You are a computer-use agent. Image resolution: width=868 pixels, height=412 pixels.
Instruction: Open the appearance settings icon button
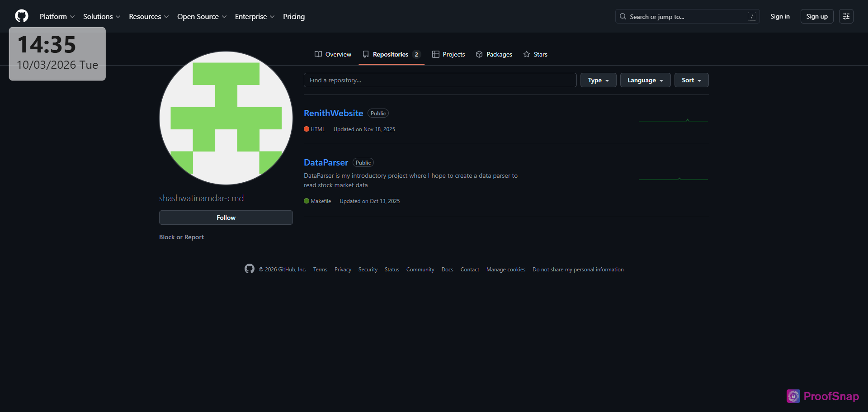[x=846, y=16]
